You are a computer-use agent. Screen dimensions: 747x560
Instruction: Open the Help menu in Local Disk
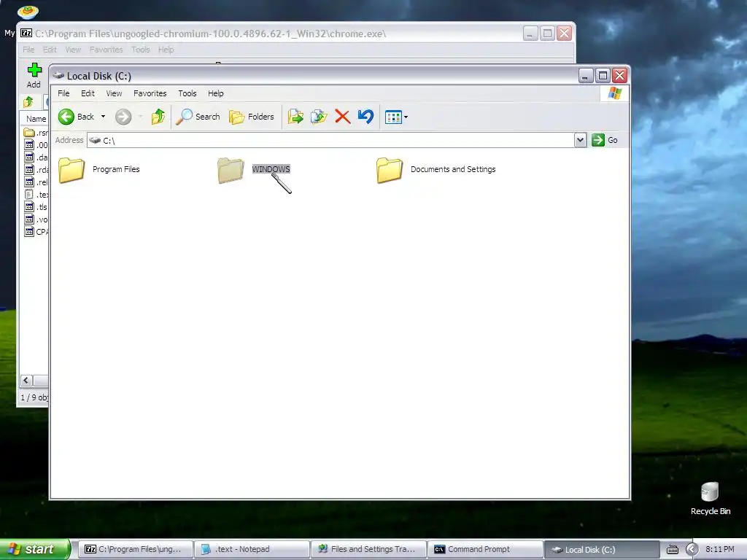[x=215, y=93]
